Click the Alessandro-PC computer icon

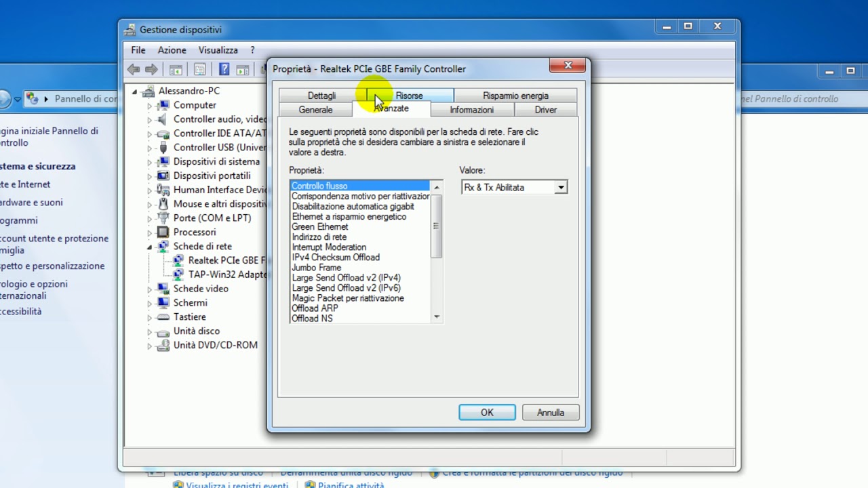pos(149,91)
